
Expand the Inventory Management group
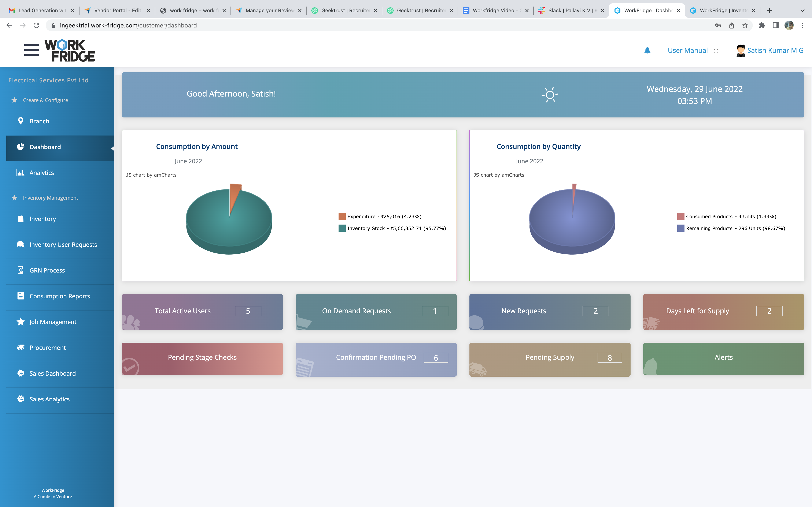[x=14, y=198]
